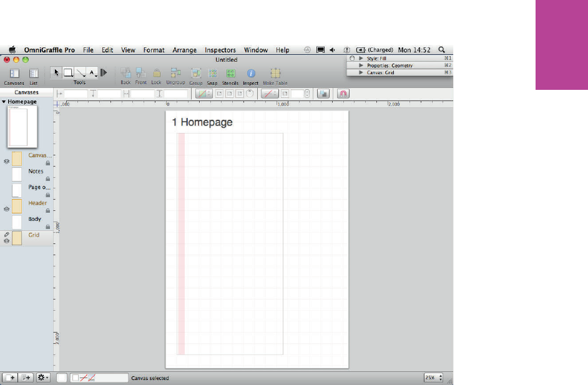Click the Y position field
Image resolution: width=588 pixels, height=385 pixels.
109,94
